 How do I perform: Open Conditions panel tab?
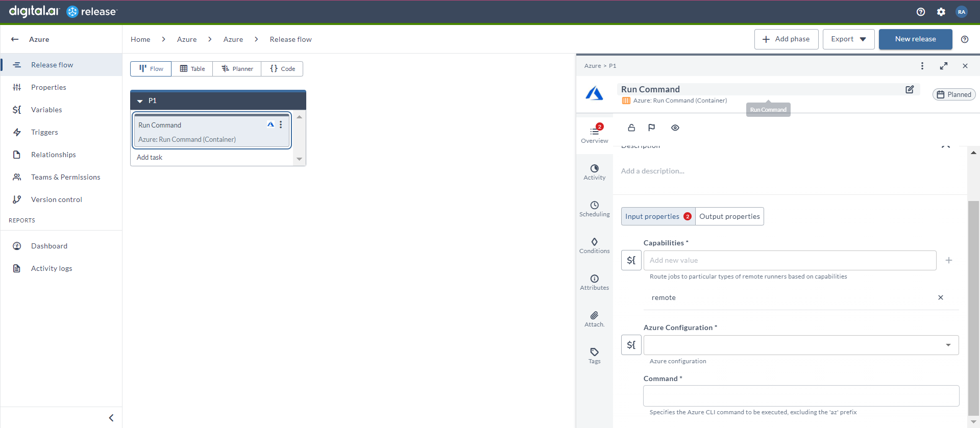pos(595,246)
